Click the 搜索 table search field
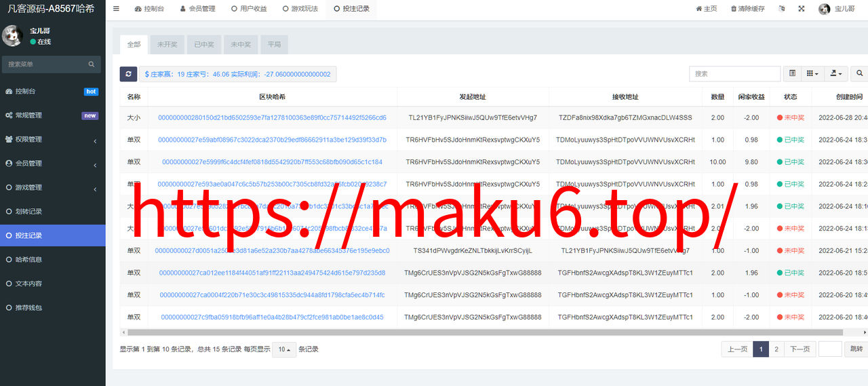 735,73
